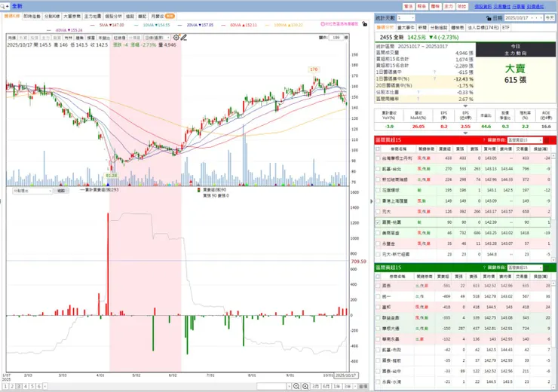Click the small icon at right end of red 買超15 header
The image size is (558, 392).
tap(547, 140)
